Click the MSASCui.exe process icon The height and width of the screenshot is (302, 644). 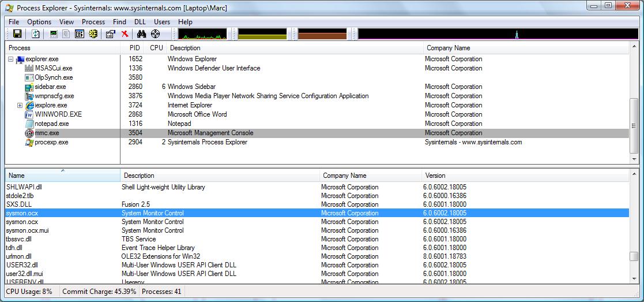coord(29,68)
